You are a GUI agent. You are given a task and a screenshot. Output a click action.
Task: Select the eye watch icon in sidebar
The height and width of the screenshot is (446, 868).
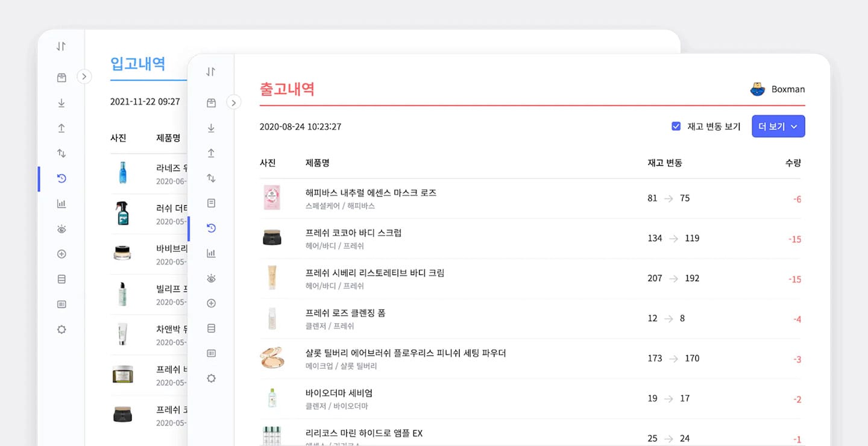(x=211, y=278)
